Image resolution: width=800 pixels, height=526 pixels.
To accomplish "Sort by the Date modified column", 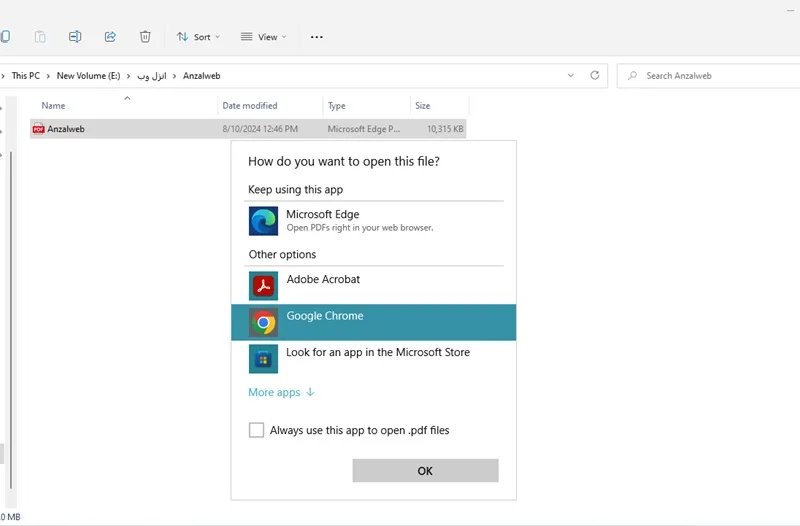I will pos(270,106).
